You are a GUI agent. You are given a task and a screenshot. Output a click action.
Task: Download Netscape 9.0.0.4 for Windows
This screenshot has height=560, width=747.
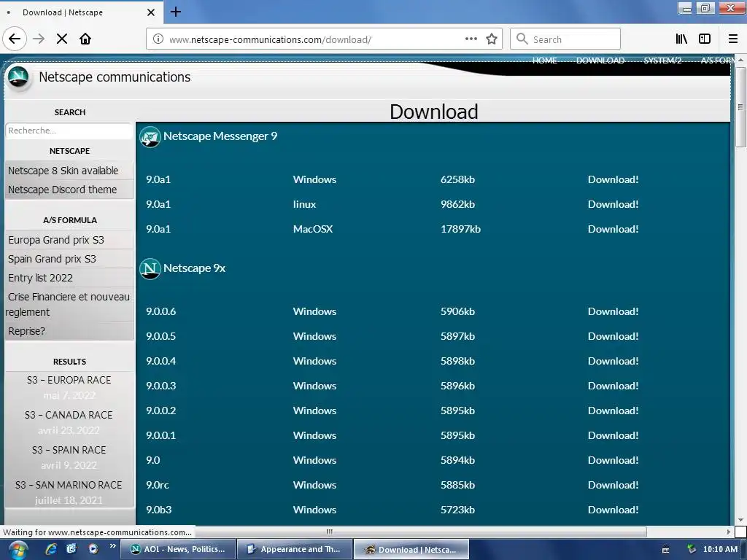(x=613, y=361)
